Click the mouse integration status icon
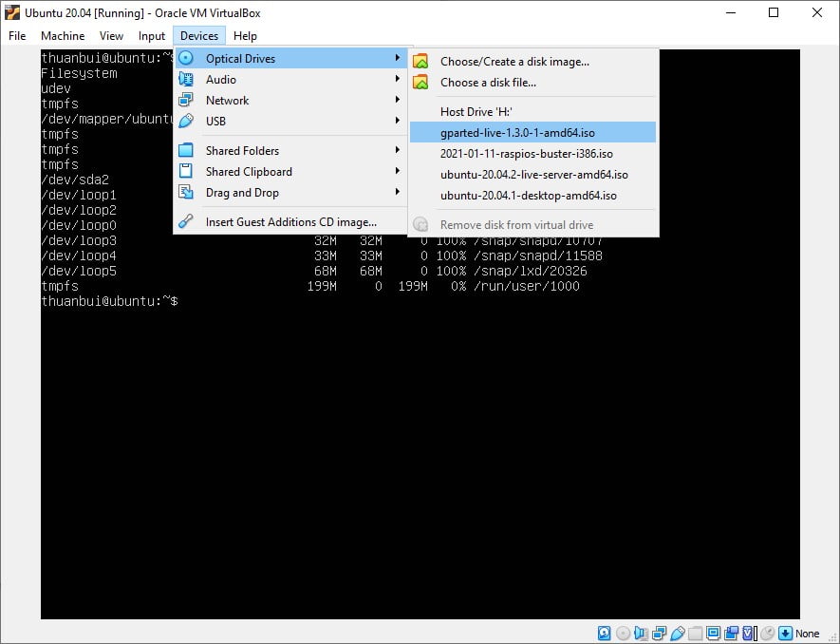Image resolution: width=840 pixels, height=644 pixels. [x=764, y=633]
